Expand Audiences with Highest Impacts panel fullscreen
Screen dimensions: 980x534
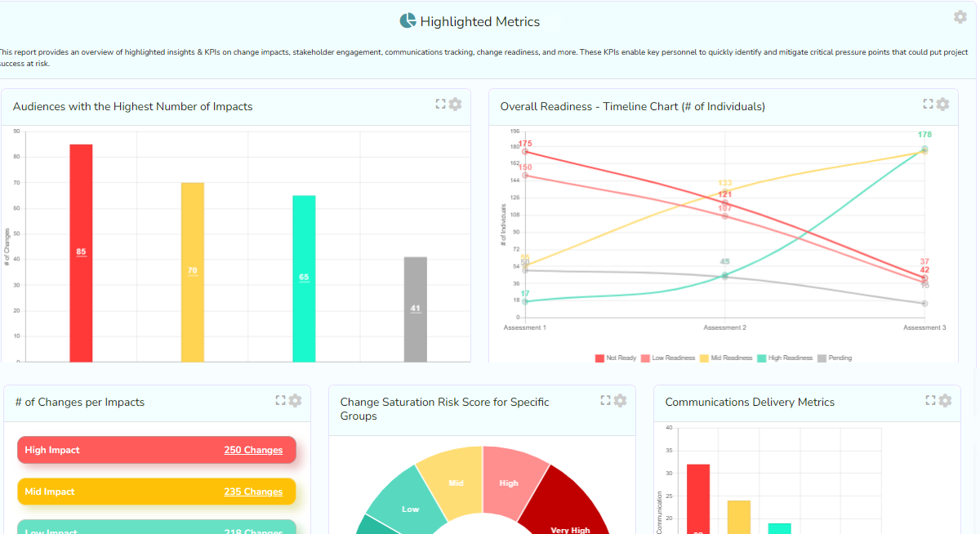(x=441, y=104)
